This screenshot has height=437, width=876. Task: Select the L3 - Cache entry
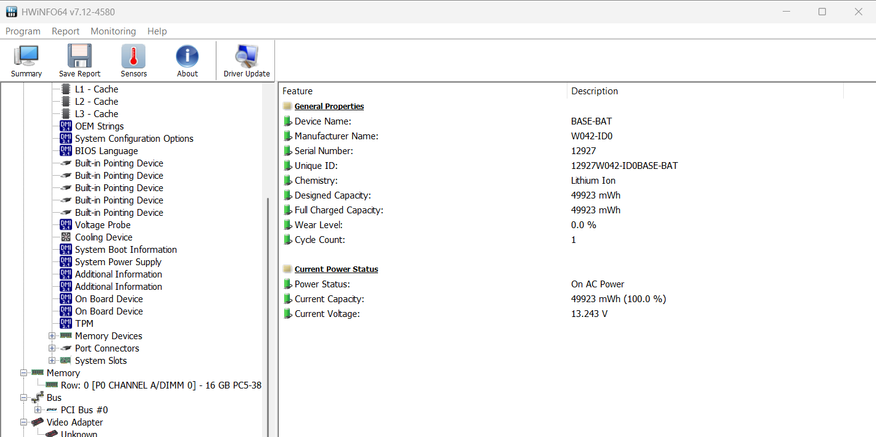96,114
